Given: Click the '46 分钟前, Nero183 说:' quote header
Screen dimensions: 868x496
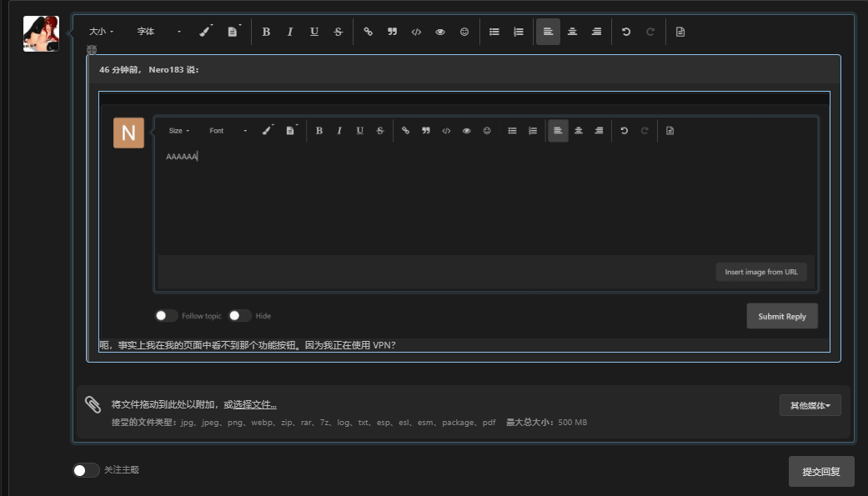Looking at the screenshot, I should (x=149, y=70).
